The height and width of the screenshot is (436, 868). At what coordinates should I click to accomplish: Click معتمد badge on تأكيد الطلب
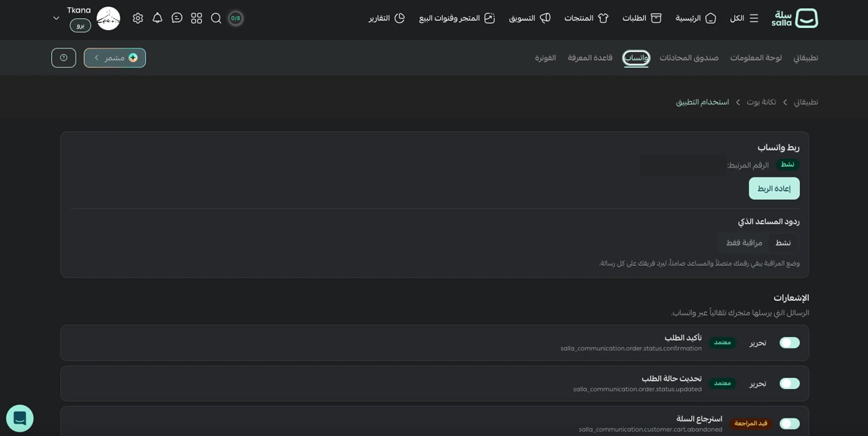click(x=722, y=343)
